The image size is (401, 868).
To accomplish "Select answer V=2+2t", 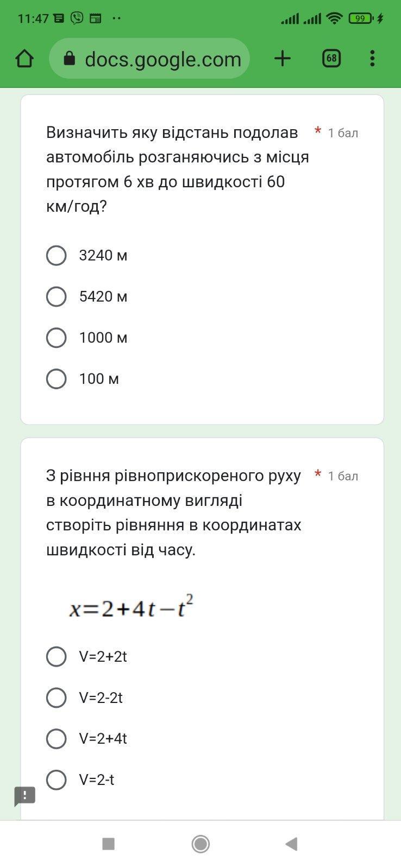I will 57,656.
